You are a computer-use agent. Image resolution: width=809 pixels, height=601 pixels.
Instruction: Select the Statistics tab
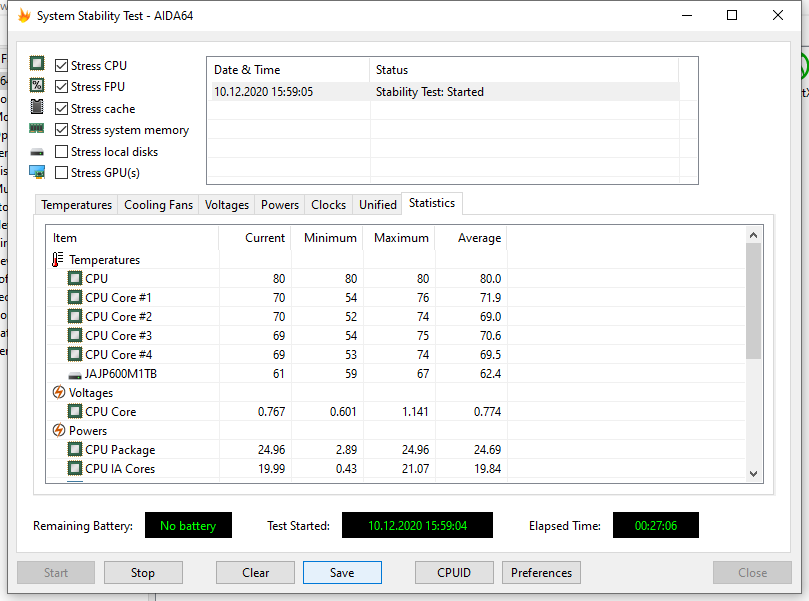click(432, 203)
